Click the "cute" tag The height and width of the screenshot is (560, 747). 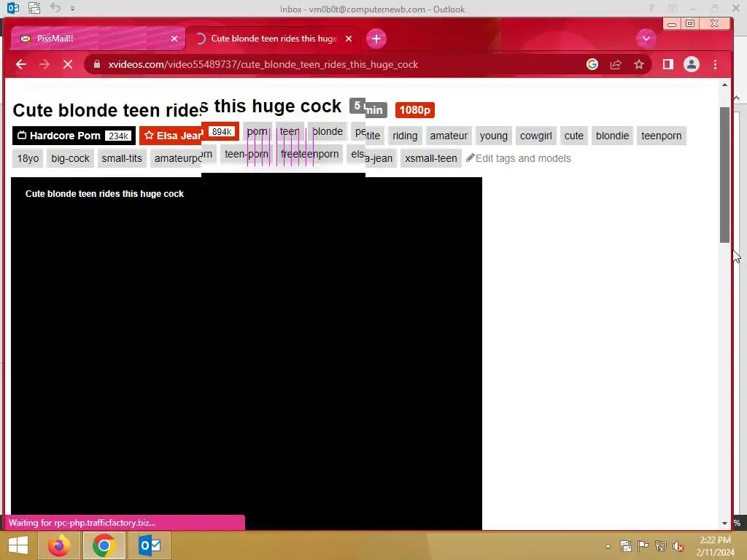point(573,136)
